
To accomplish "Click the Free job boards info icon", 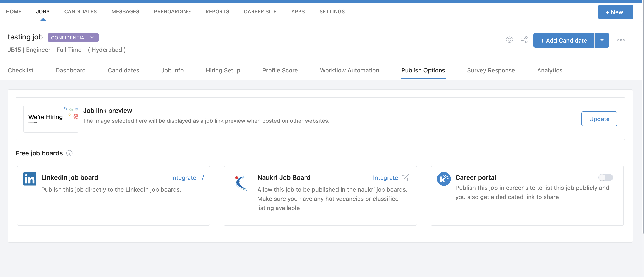I will pos(69,153).
